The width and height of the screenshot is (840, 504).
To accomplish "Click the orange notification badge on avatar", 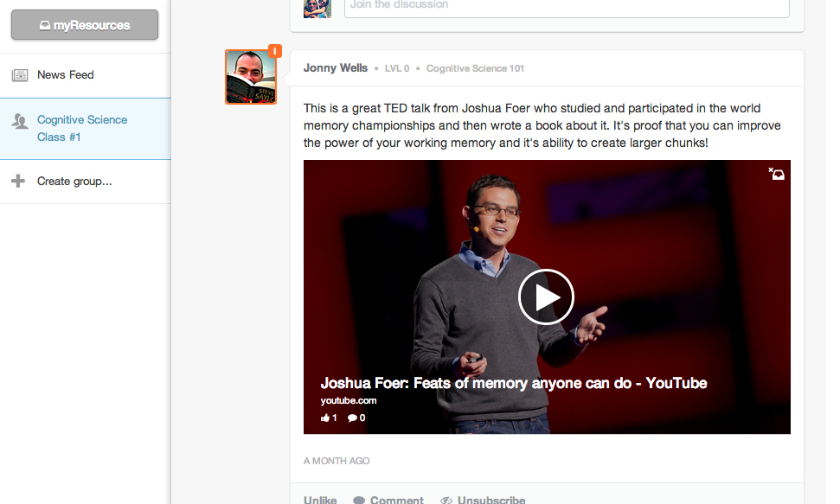I will [275, 51].
